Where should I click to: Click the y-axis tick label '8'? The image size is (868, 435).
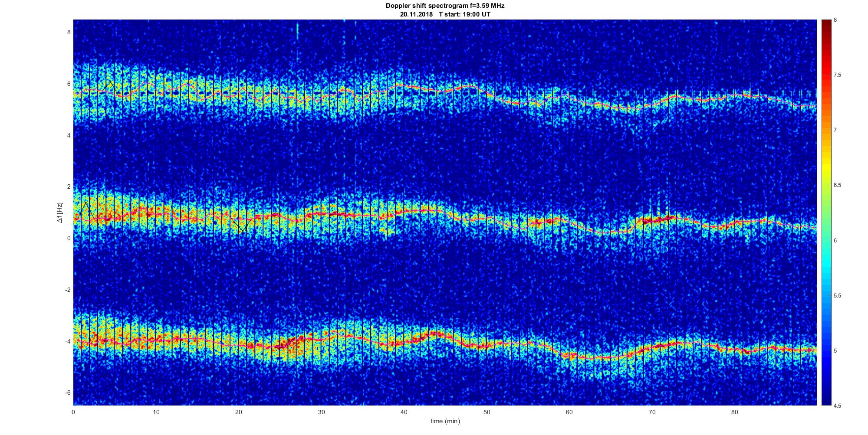click(69, 32)
